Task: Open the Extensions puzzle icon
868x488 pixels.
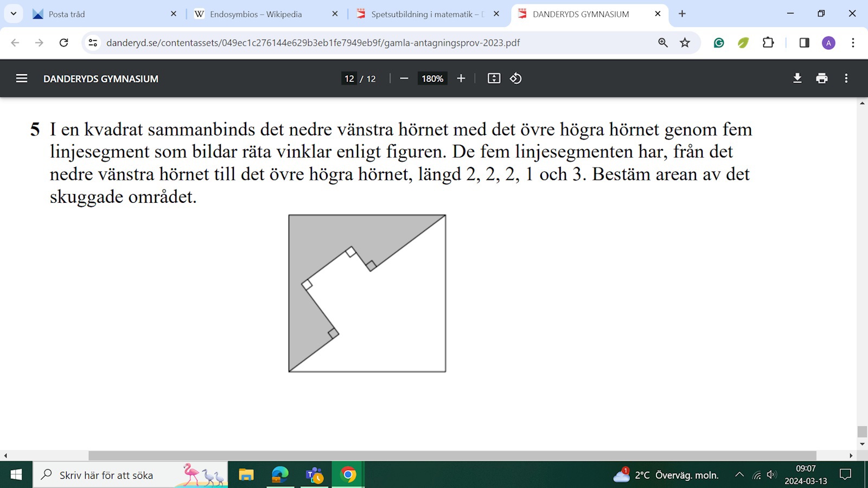Action: click(x=768, y=43)
